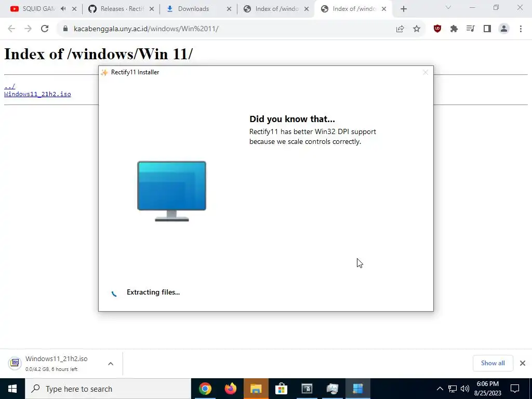Viewport: 532px width, 399px height.
Task: Go forward in browser history
Action: [x=28, y=29]
